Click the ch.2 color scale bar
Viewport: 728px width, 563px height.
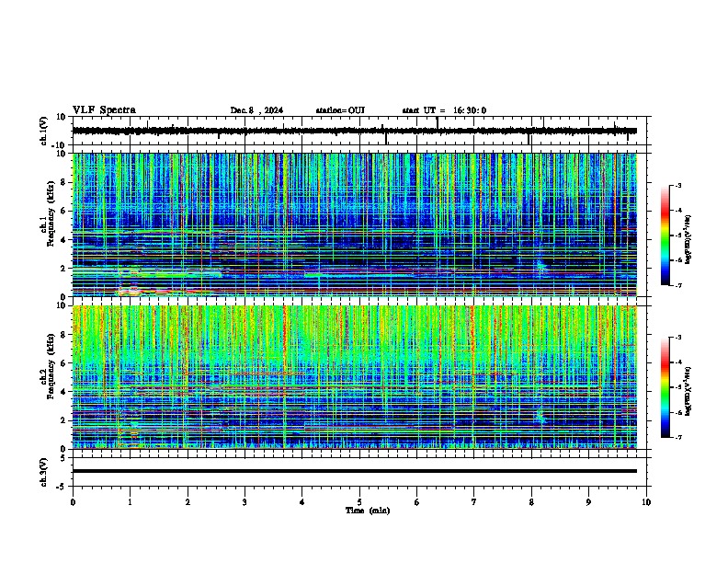[x=665, y=387]
